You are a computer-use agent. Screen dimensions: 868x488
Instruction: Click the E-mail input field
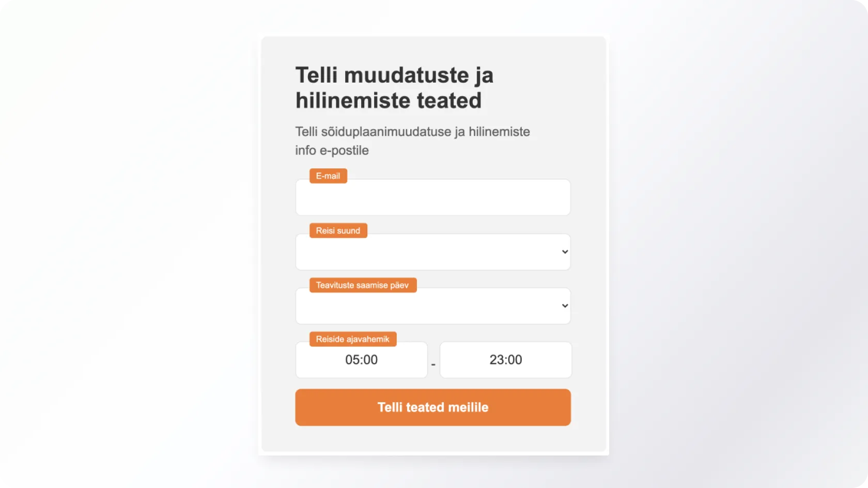pos(432,198)
